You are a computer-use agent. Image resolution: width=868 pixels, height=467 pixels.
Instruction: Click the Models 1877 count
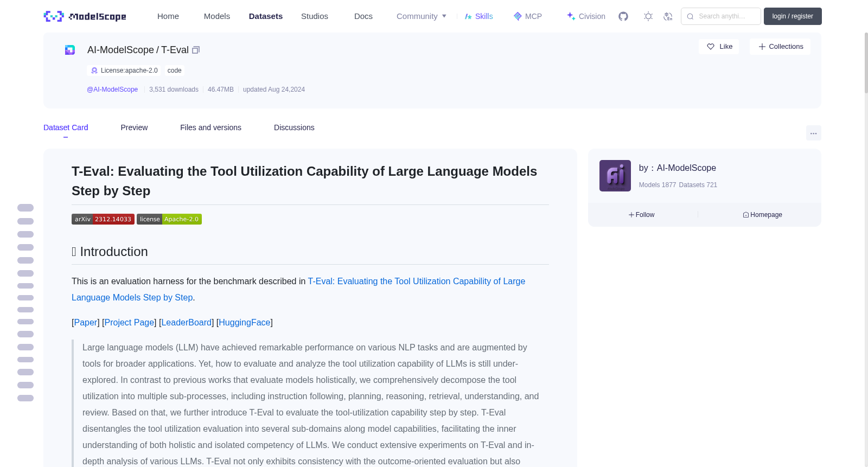tap(658, 185)
